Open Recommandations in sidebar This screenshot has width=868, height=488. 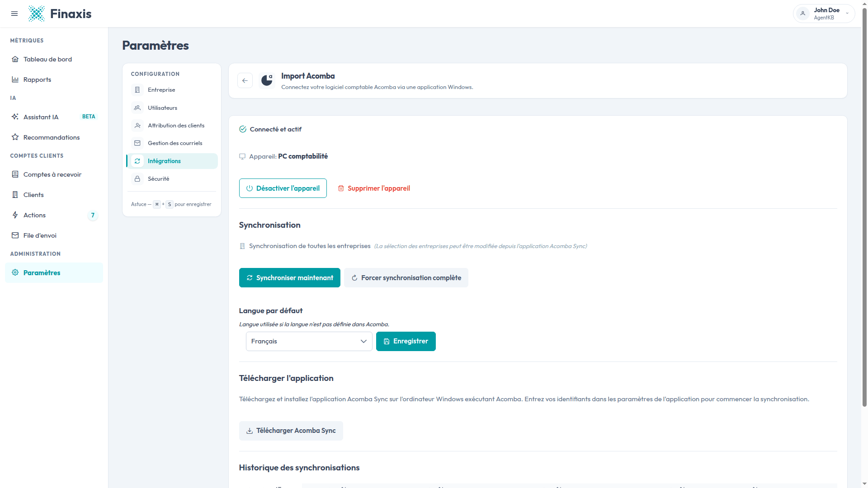pyautogui.click(x=54, y=137)
